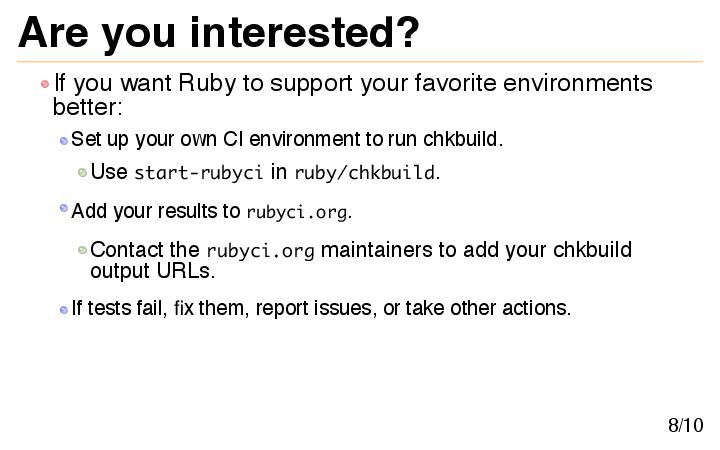This screenshot has height=450, width=720.
Task: Click "rubyci.org" in the "Contact the" line
Action: click(x=260, y=251)
